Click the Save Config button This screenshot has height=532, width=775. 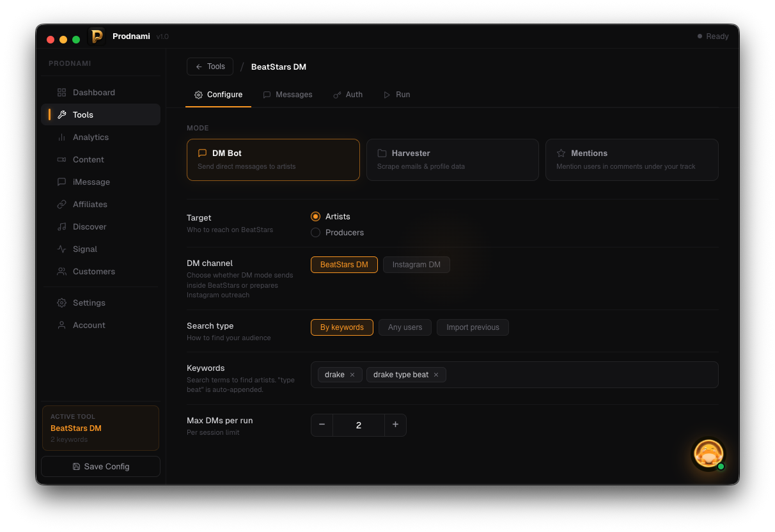(100, 467)
